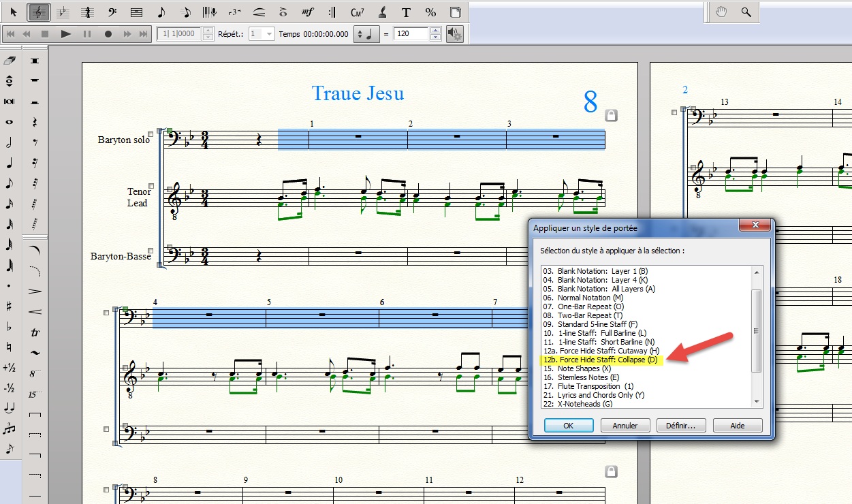Toggle the page lock icon near measure 3
852x504 pixels.
tap(611, 115)
